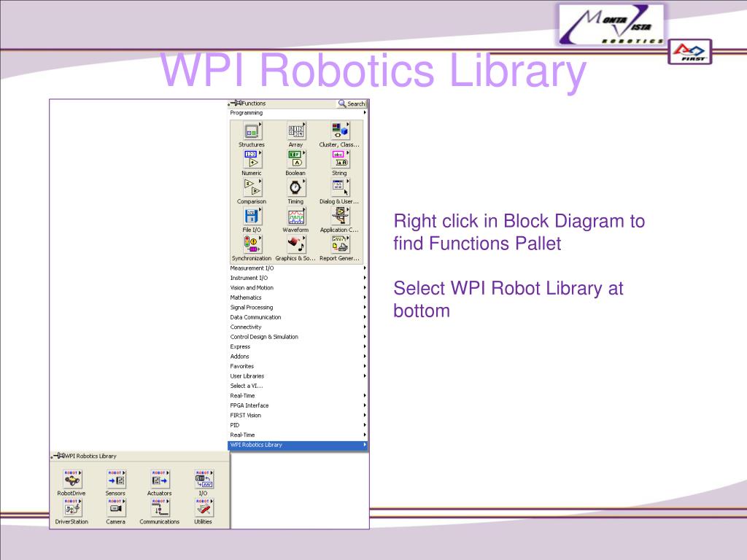Expand the Express category
The height and width of the screenshot is (560, 747).
pos(298,346)
